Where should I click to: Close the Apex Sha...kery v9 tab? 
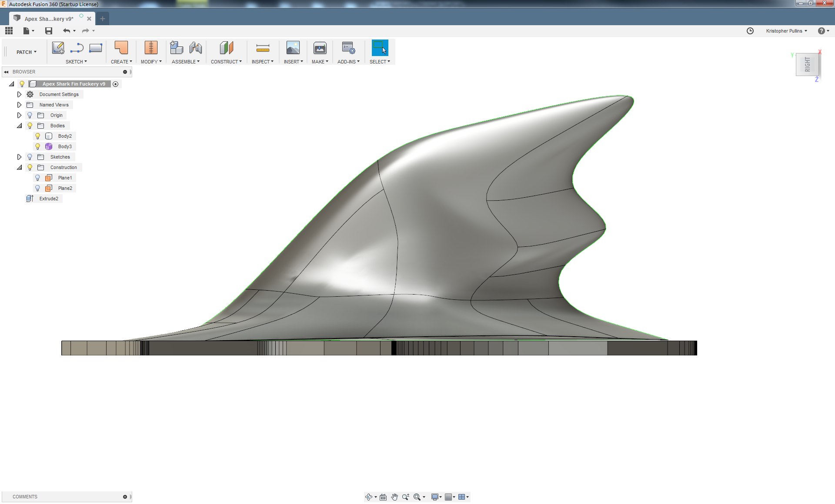(x=89, y=19)
